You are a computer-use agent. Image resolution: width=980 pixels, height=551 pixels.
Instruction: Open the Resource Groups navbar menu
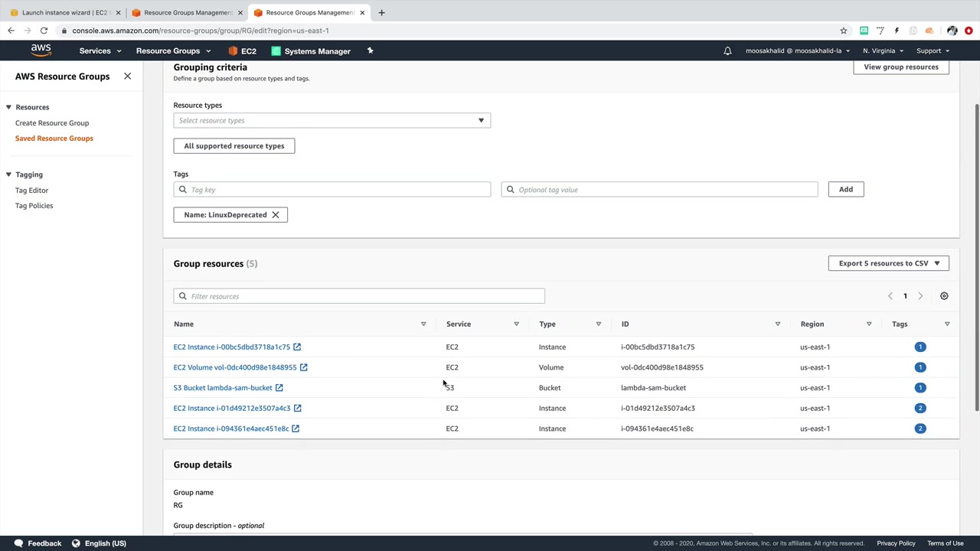click(x=174, y=51)
